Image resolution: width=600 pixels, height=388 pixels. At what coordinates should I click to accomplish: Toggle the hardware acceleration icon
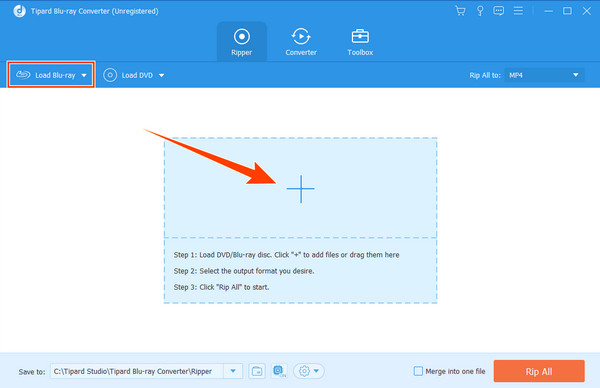click(279, 371)
